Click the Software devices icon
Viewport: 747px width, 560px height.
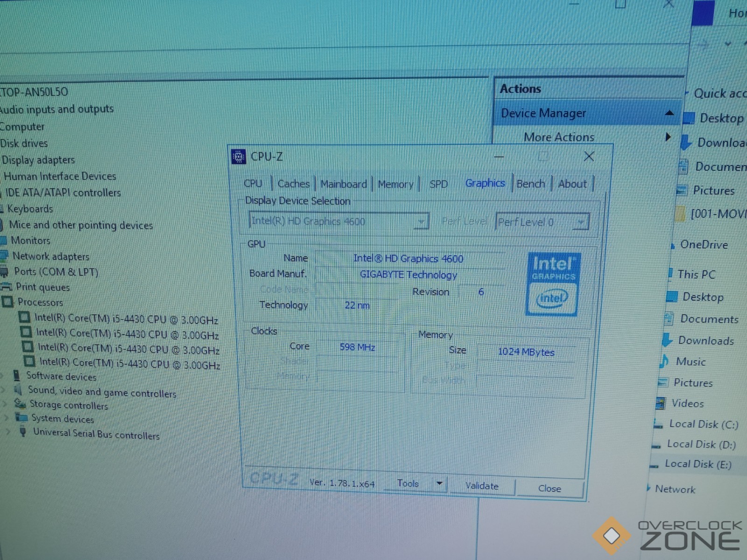(x=17, y=375)
